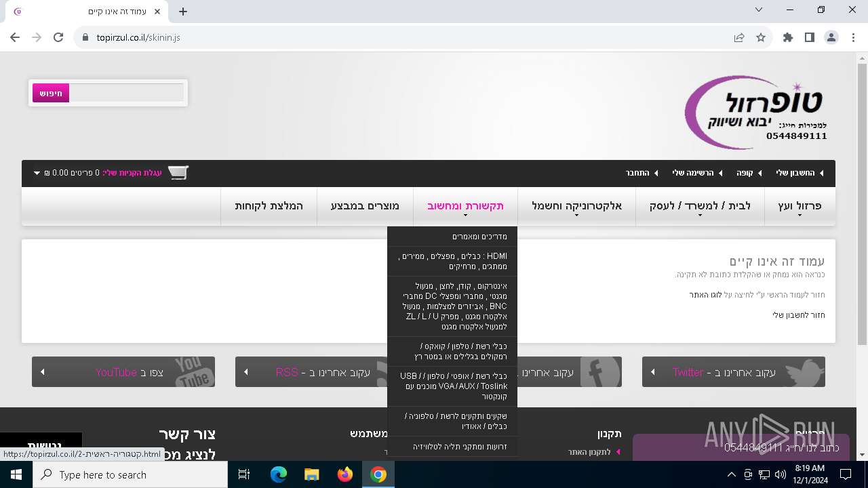Open File Explorer from taskbar
The width and height of the screenshot is (868, 488).
[x=311, y=474]
